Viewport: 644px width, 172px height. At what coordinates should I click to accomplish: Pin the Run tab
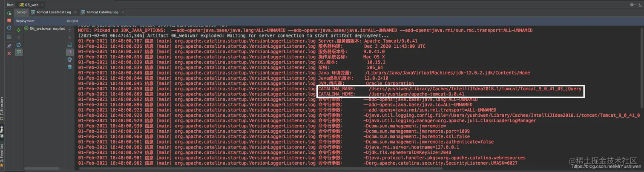(x=9, y=46)
